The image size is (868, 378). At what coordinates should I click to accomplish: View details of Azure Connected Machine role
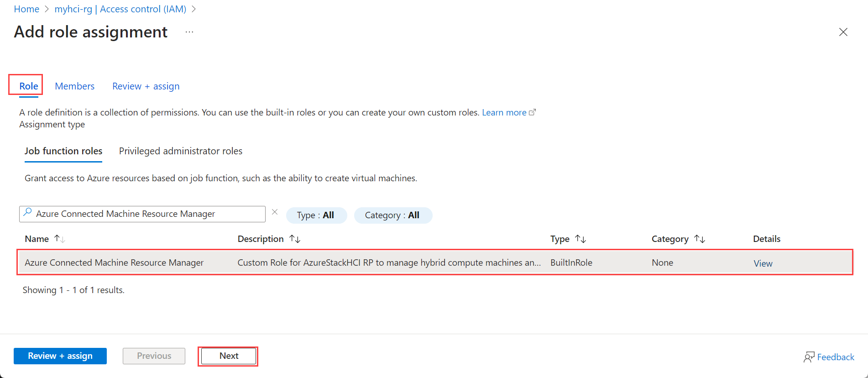tap(763, 263)
